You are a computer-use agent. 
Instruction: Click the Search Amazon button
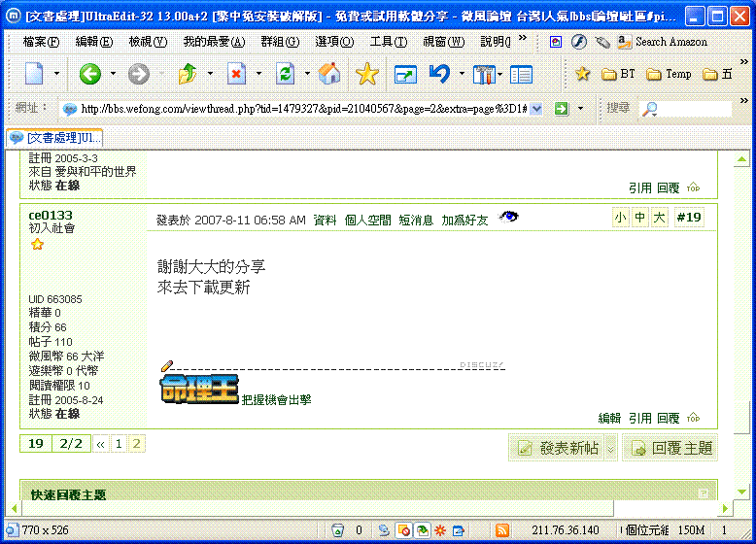(x=663, y=42)
